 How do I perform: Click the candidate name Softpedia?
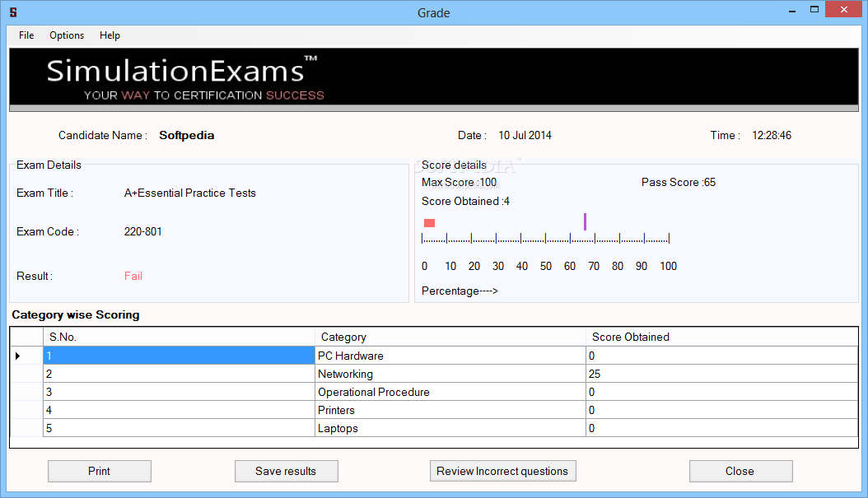point(187,136)
